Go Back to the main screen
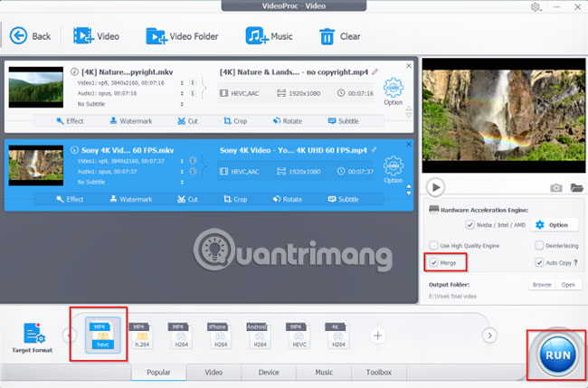Screen dimensions: 588x388 pos(30,36)
